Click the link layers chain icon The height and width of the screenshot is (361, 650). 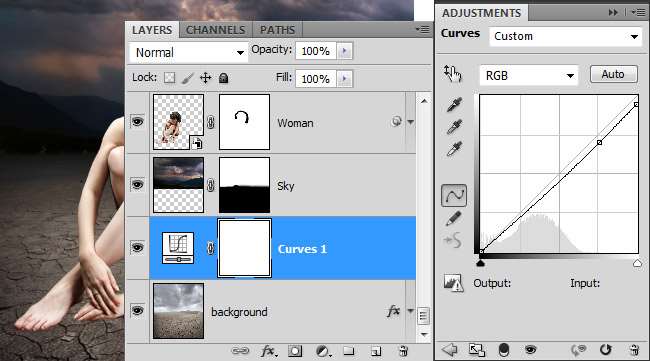(240, 351)
